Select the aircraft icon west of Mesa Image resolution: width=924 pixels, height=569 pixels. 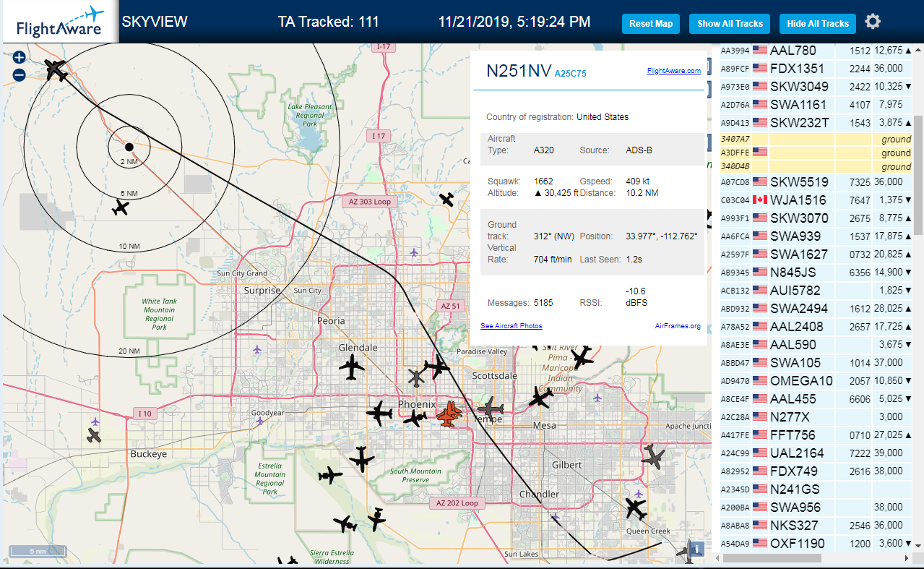[x=540, y=397]
